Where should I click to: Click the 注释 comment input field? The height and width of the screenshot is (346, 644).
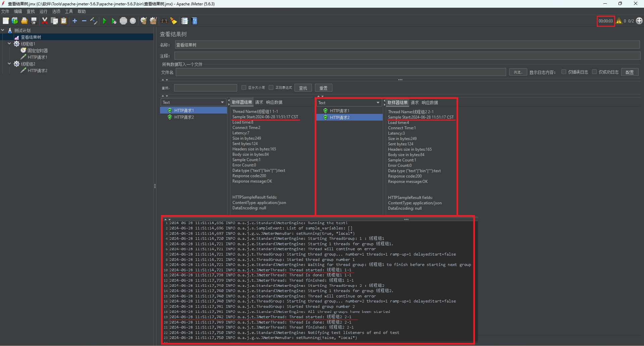point(407,56)
